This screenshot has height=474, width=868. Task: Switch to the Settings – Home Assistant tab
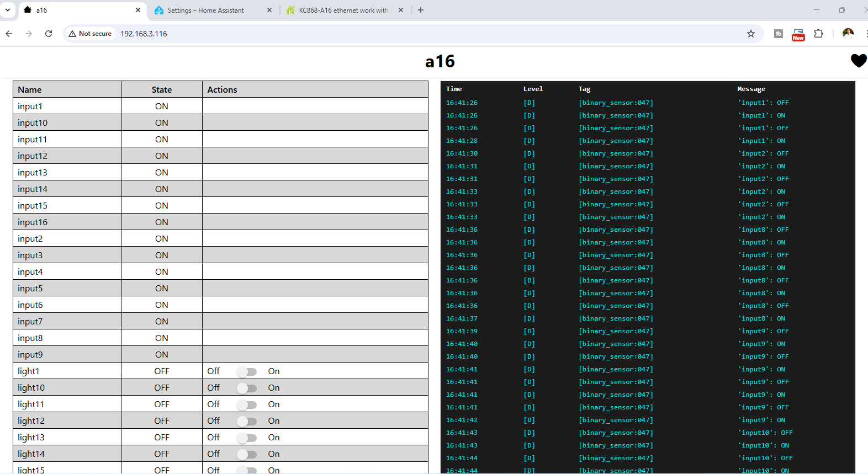(206, 10)
